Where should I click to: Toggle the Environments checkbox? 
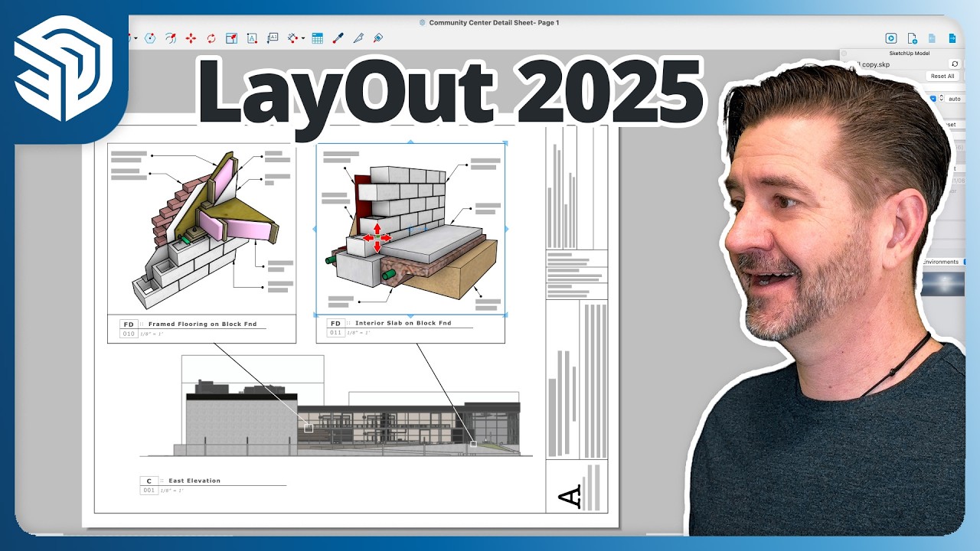tap(965, 262)
